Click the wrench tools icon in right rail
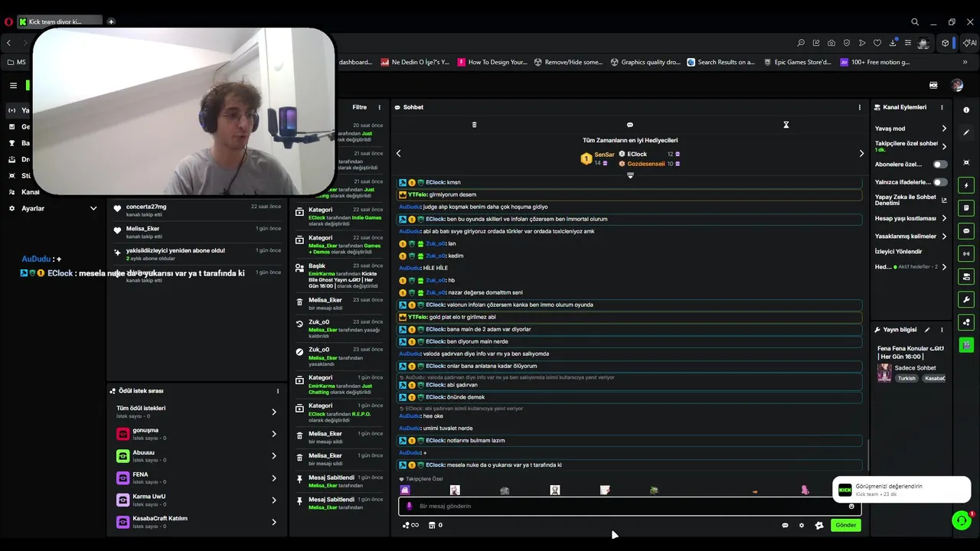 [x=966, y=299]
